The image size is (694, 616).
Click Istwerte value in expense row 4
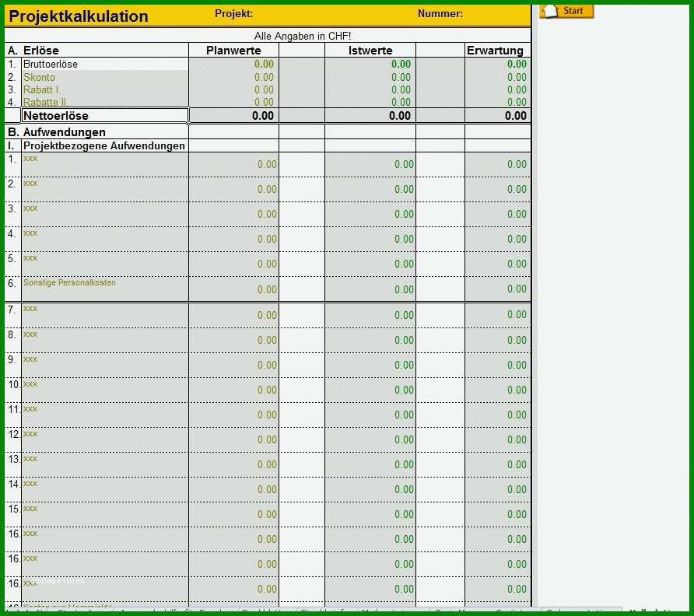tap(404, 239)
